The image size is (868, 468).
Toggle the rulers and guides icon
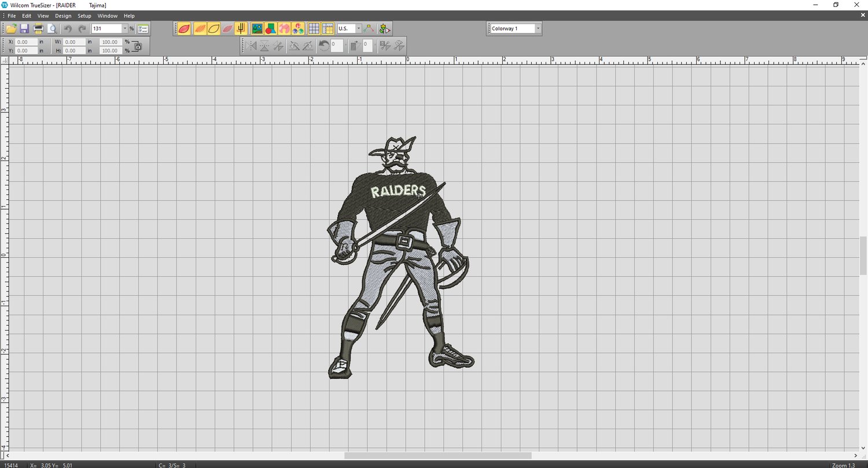tap(328, 28)
